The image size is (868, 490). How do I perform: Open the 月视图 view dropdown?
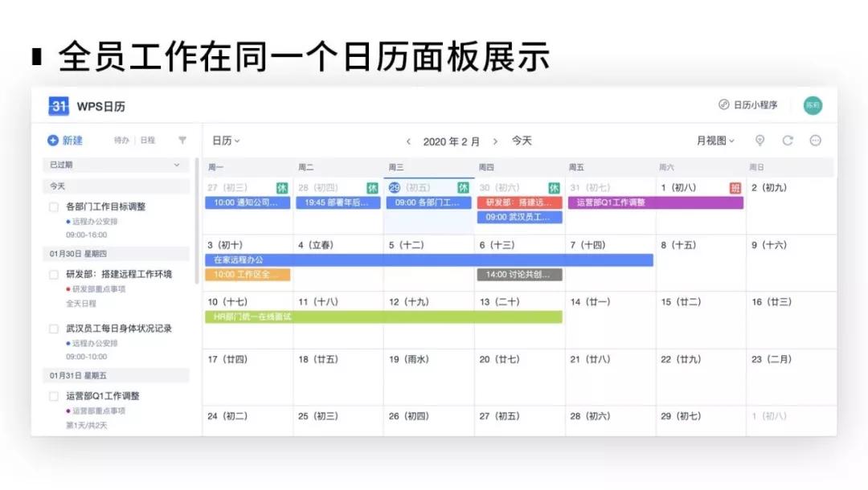tap(715, 140)
